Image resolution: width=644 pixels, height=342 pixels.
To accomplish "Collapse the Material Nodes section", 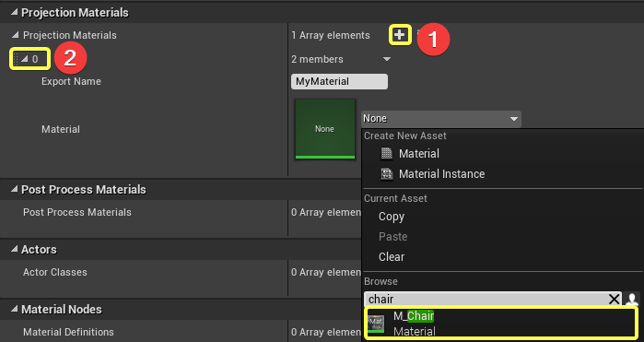I will tap(15, 309).
